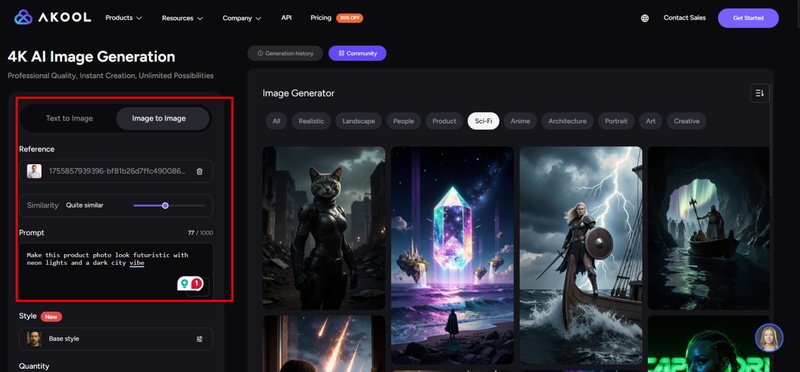
Task: Filter by Portrait category
Action: tap(616, 121)
